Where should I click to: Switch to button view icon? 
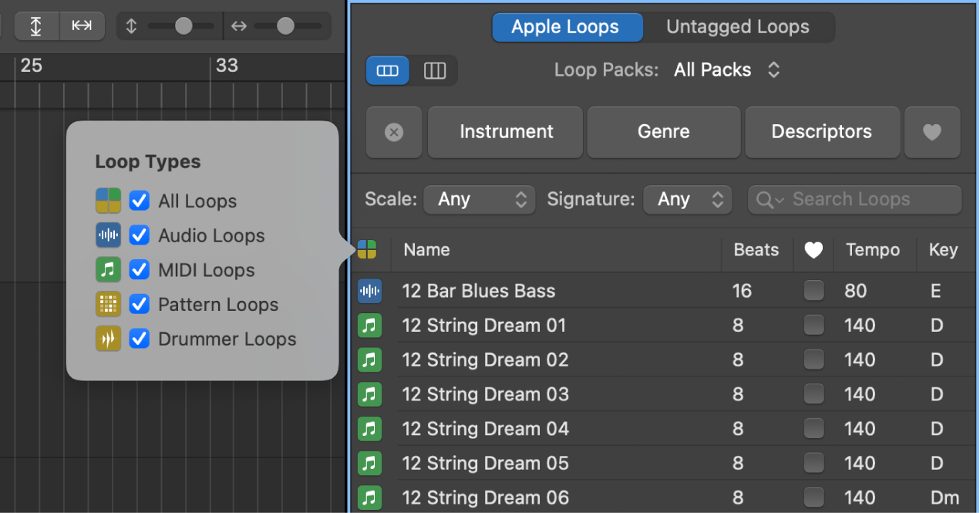[x=388, y=70]
